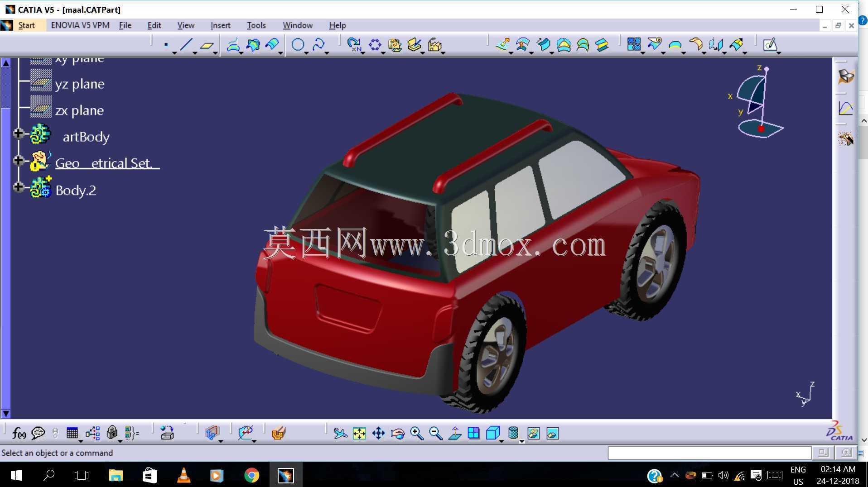Click the blue four-patch surface icon

(x=634, y=45)
